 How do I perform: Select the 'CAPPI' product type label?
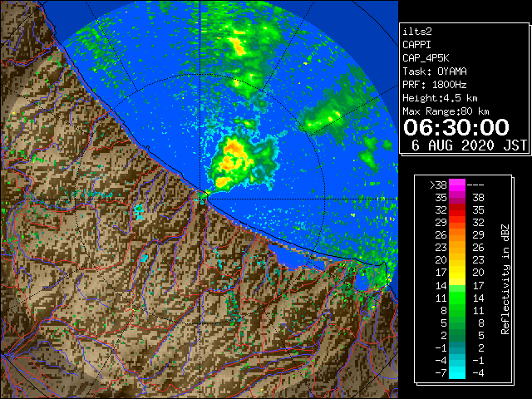click(416, 45)
